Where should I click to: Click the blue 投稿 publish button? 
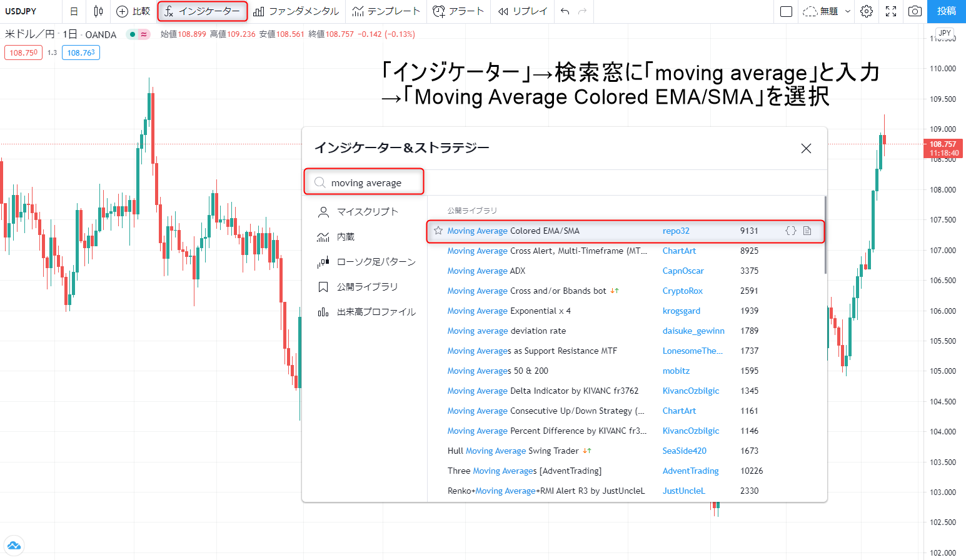(x=947, y=11)
